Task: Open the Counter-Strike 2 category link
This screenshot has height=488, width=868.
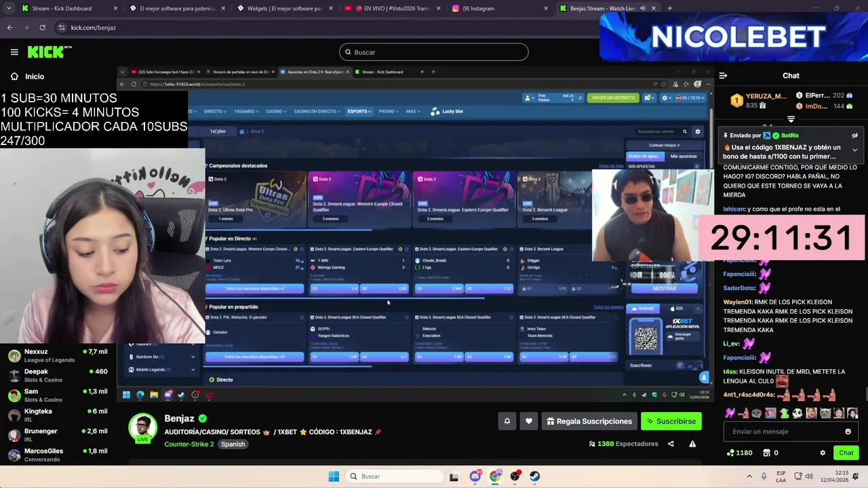Action: point(189,444)
